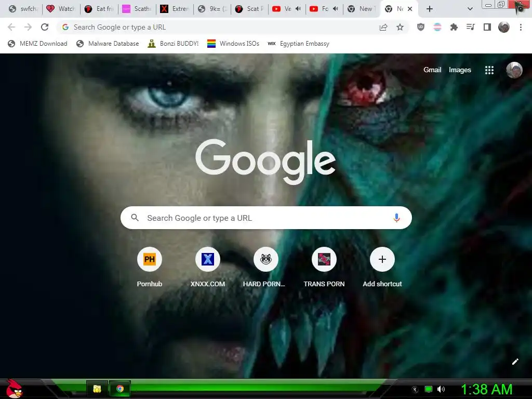Viewport: 532px width, 399px height.
Task: Open the Google account avatar on page
Action: point(514,70)
